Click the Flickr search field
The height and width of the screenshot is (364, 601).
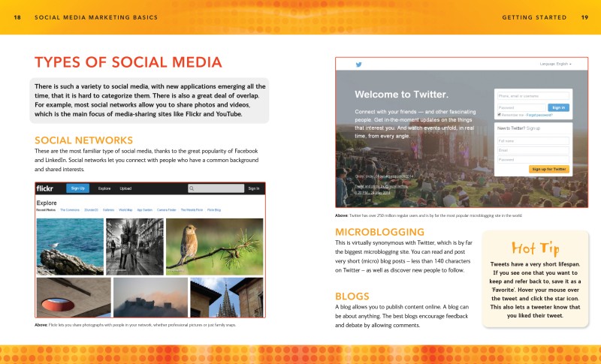216,188
